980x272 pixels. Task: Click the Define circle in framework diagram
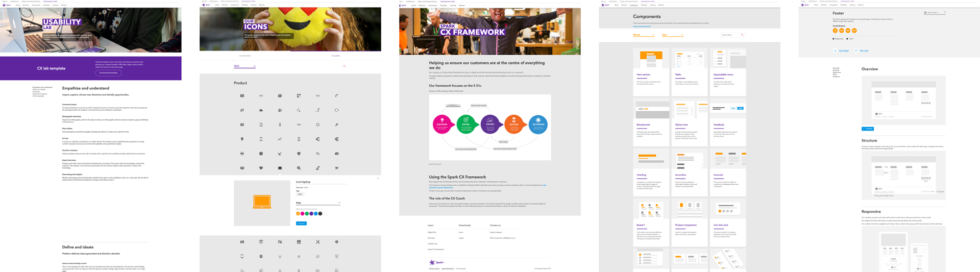tap(466, 124)
